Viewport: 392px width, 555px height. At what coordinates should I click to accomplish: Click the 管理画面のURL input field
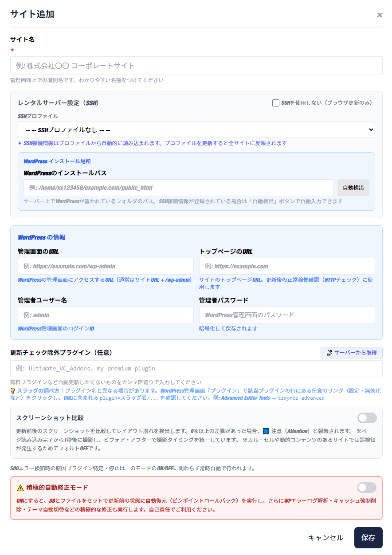click(106, 266)
